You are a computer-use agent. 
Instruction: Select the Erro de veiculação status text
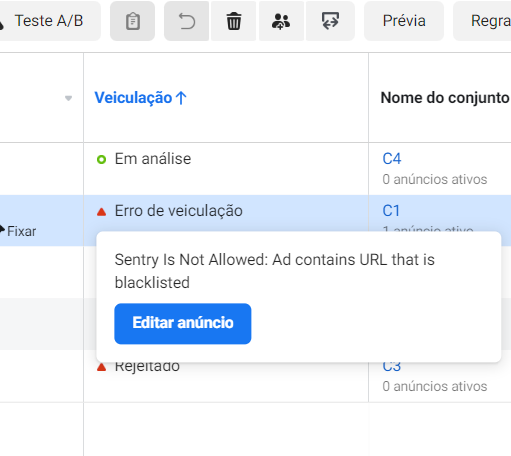[x=179, y=211]
